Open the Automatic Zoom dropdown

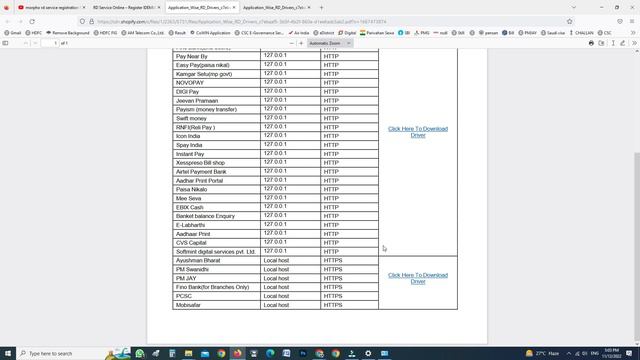coord(330,43)
